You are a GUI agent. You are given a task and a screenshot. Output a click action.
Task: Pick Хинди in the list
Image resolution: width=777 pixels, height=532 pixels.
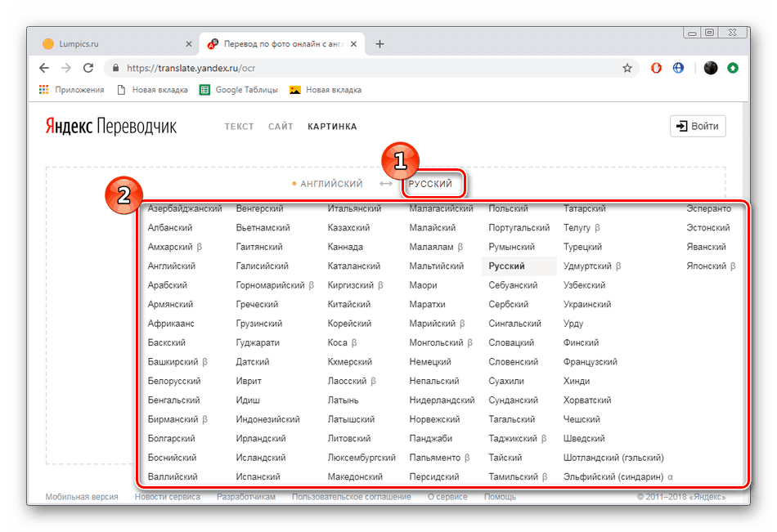[577, 381]
